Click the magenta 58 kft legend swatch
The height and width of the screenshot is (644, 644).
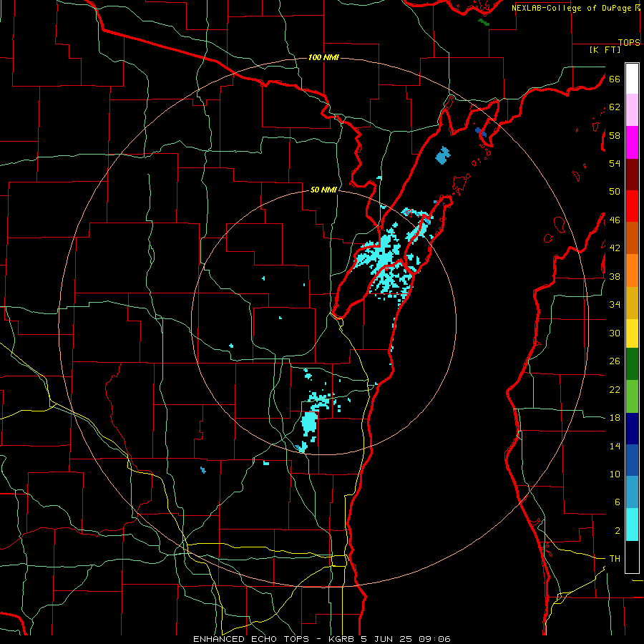[632, 142]
